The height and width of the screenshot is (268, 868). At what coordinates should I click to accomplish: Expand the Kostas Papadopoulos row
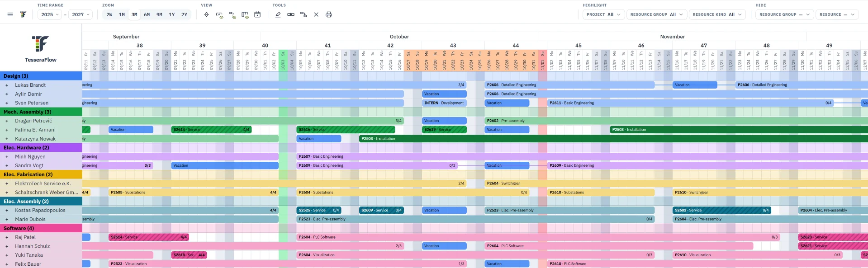click(x=7, y=210)
